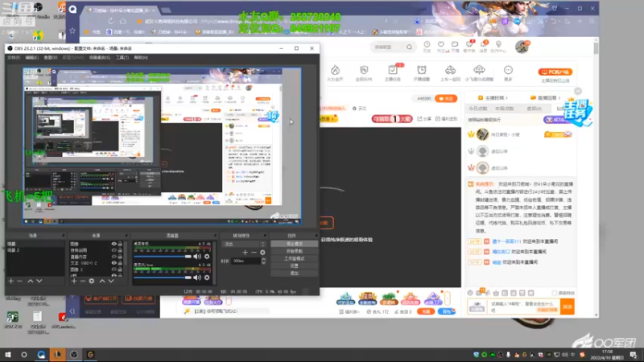This screenshot has height=362, width=644.
Task: Add a new source in OBS sources panel
Action: click(x=74, y=281)
